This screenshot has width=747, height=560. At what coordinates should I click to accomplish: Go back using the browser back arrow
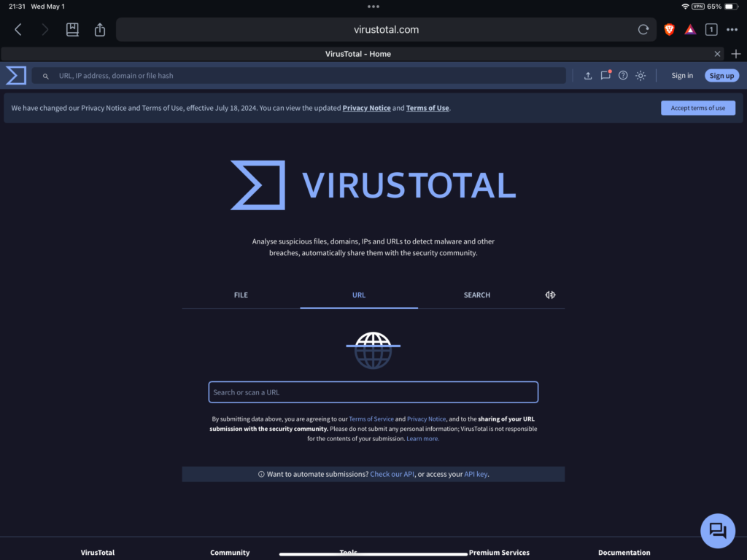tap(18, 29)
